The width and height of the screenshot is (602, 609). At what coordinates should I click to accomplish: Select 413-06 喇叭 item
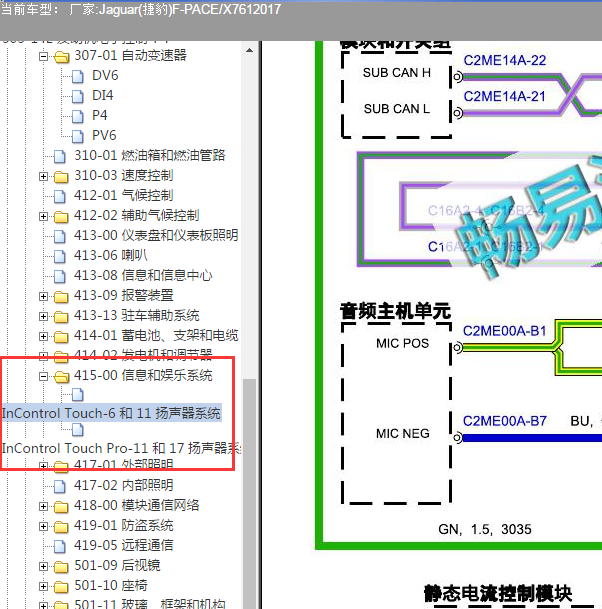tap(111, 256)
